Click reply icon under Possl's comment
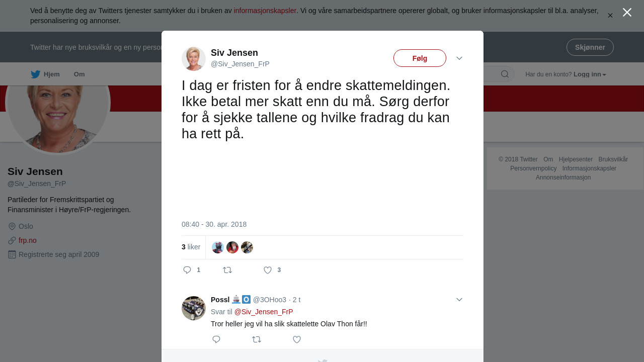 [x=216, y=339]
